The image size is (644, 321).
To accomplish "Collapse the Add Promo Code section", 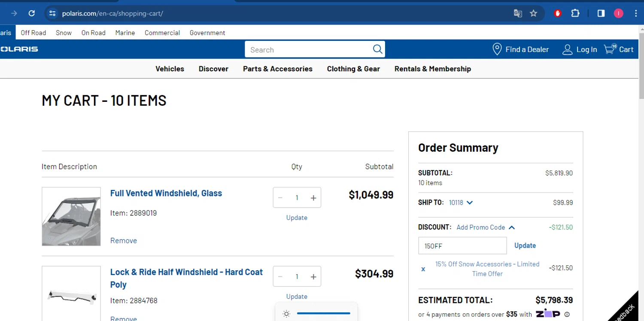I will (486, 227).
